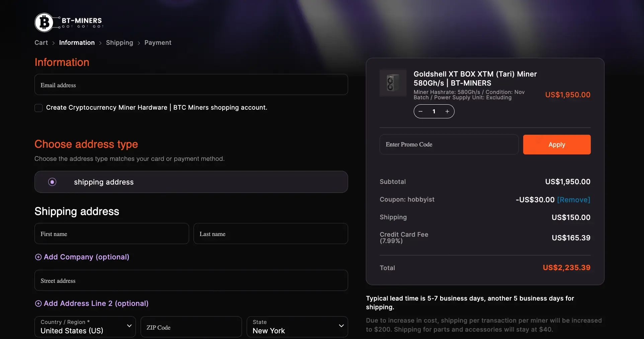Click the Goldshell XT BOX product thumbnail
644x339 pixels.
392,83
